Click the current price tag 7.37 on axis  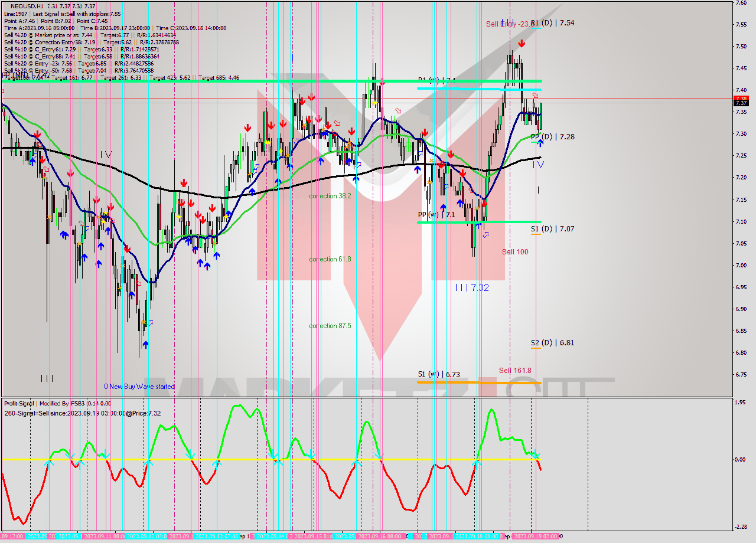pyautogui.click(x=741, y=103)
